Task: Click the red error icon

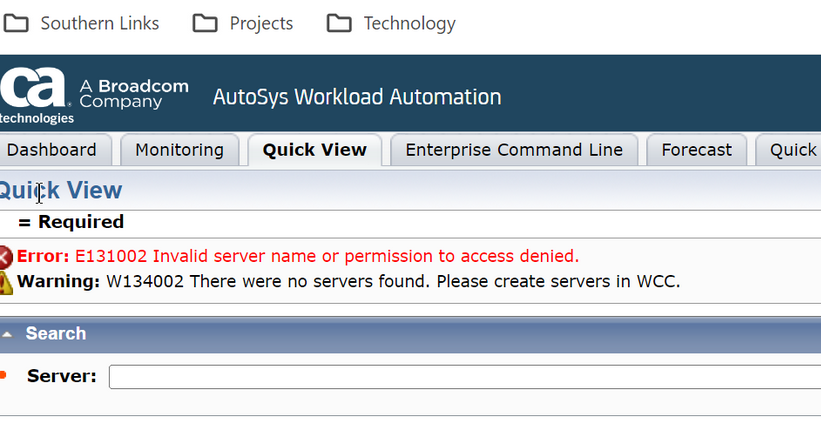Action: click(5, 256)
